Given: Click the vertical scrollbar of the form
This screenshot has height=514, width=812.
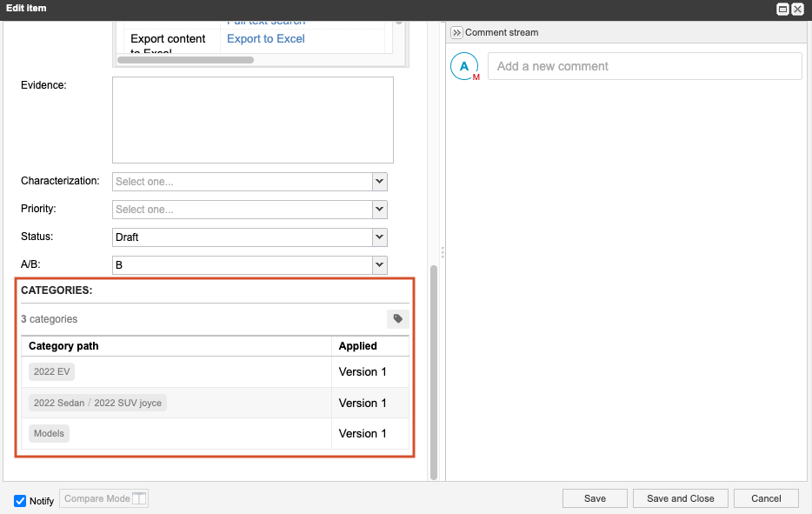Looking at the screenshot, I should [434, 372].
